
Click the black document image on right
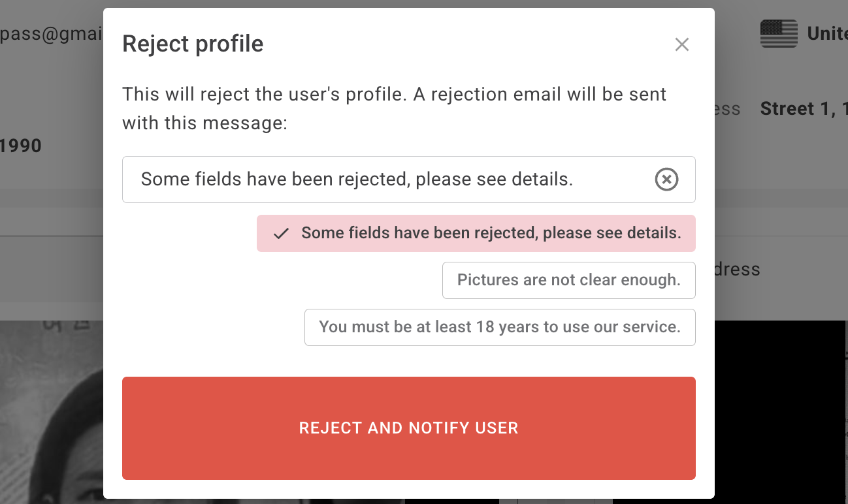781,411
